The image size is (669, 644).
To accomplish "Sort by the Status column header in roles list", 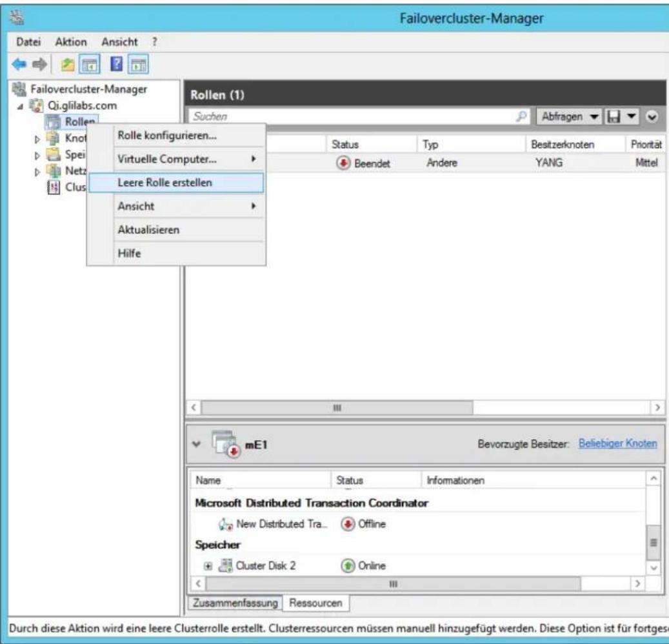I will (371, 145).
